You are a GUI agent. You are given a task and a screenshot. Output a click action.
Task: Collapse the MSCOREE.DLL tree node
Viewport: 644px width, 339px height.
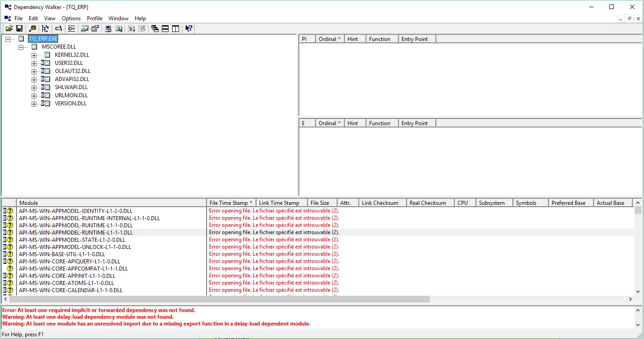(x=21, y=47)
